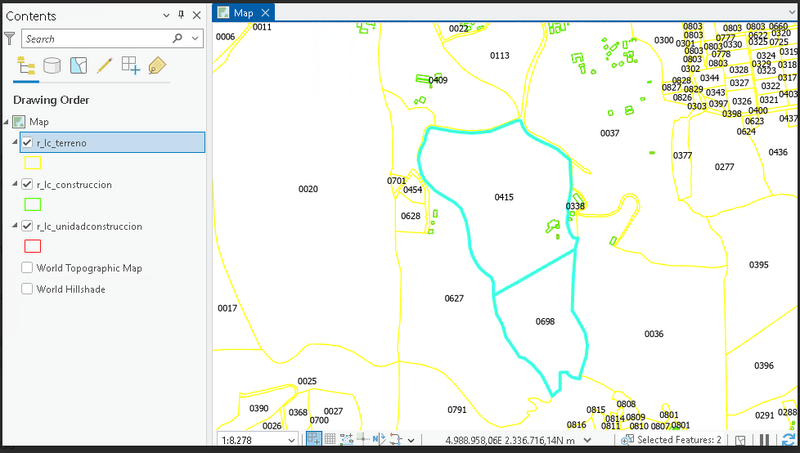Click List By Snapping icon
The height and width of the screenshot is (453, 800).
tap(130, 66)
